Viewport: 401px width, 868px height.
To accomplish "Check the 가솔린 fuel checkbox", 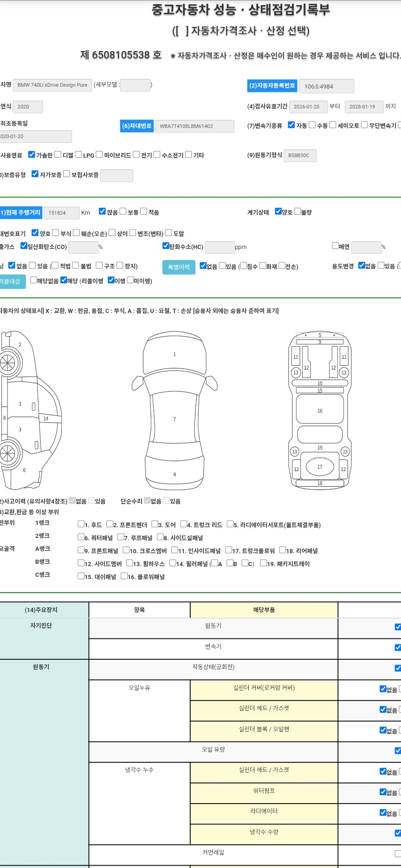I will pos(32,154).
